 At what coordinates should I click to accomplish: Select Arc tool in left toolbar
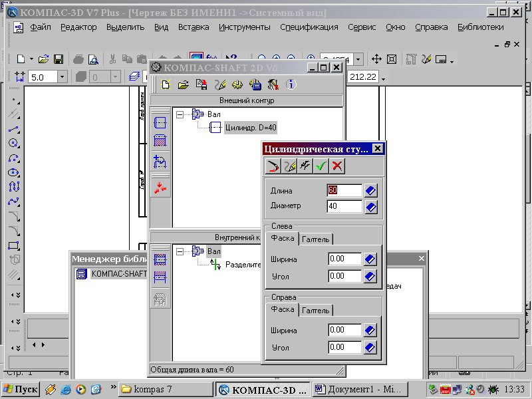point(14,158)
